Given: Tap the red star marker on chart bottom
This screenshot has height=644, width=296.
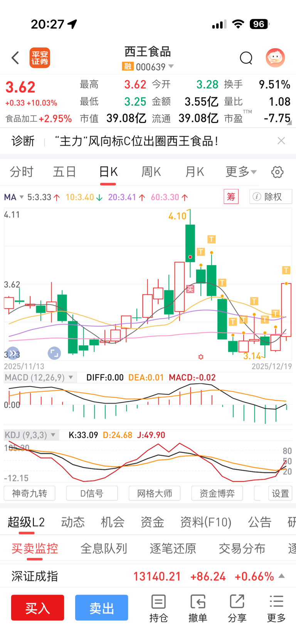Looking at the screenshot, I should point(200,357).
